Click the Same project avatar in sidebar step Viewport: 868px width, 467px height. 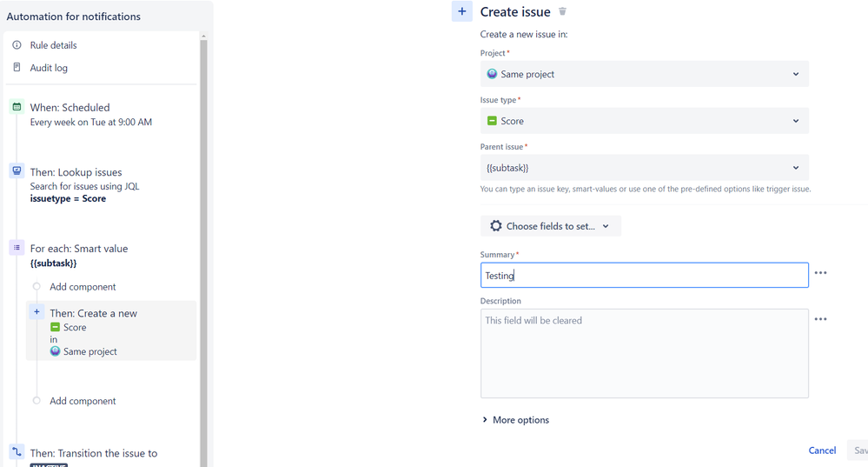click(x=55, y=351)
